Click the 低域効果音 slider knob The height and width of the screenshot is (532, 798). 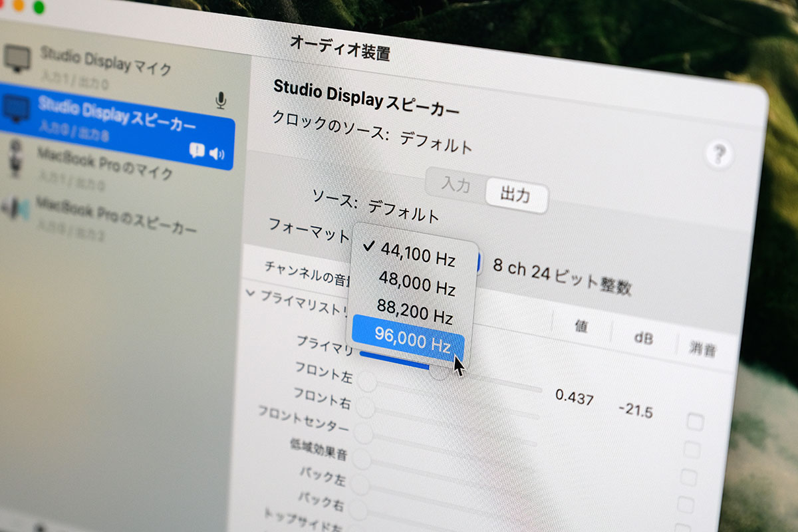pyautogui.click(x=362, y=459)
